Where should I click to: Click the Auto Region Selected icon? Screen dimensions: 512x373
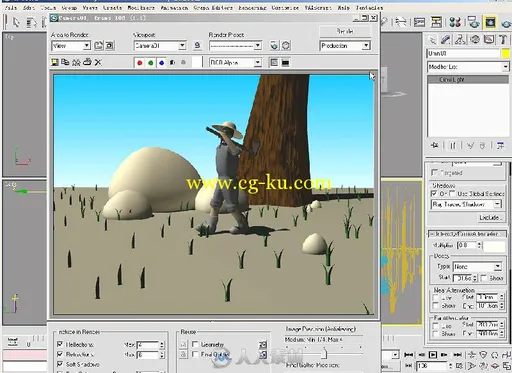[x=110, y=46]
